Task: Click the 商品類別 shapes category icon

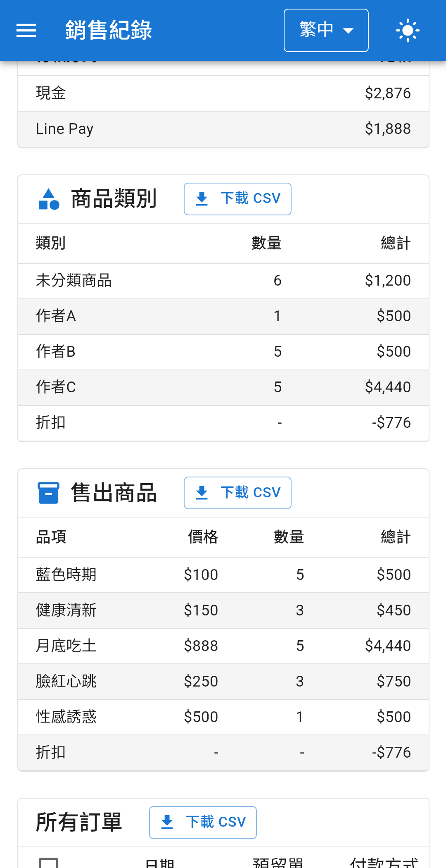Action: pyautogui.click(x=49, y=199)
